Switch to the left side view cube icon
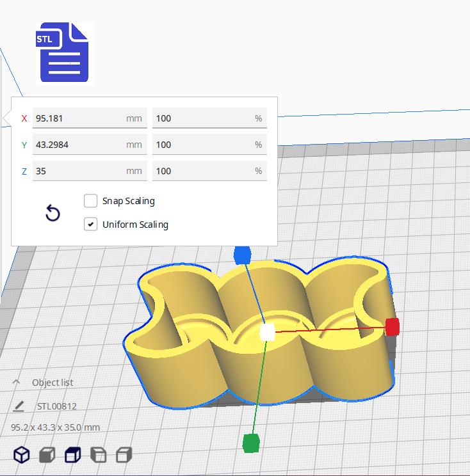470x476 pixels. pyautogui.click(x=99, y=455)
